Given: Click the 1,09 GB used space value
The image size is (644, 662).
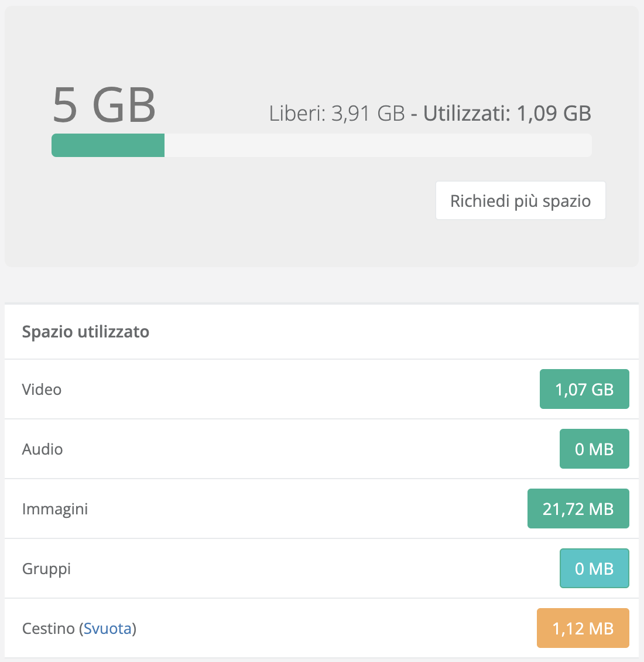Looking at the screenshot, I should pos(554,114).
